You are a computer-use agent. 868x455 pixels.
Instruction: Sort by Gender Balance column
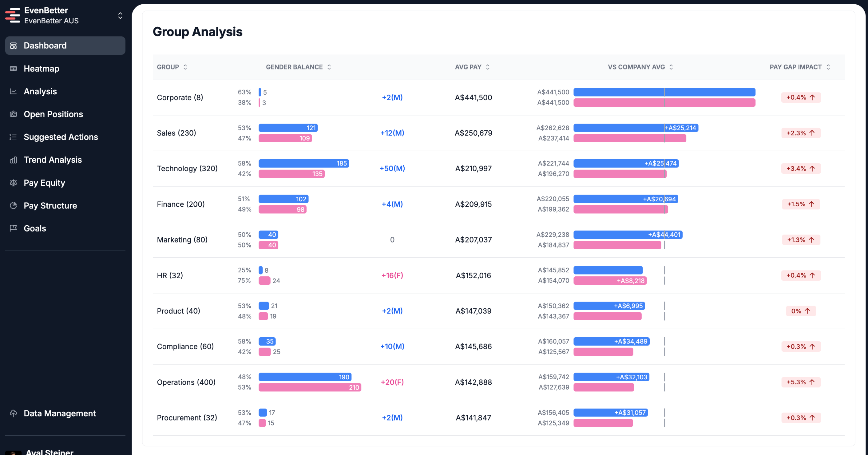299,67
